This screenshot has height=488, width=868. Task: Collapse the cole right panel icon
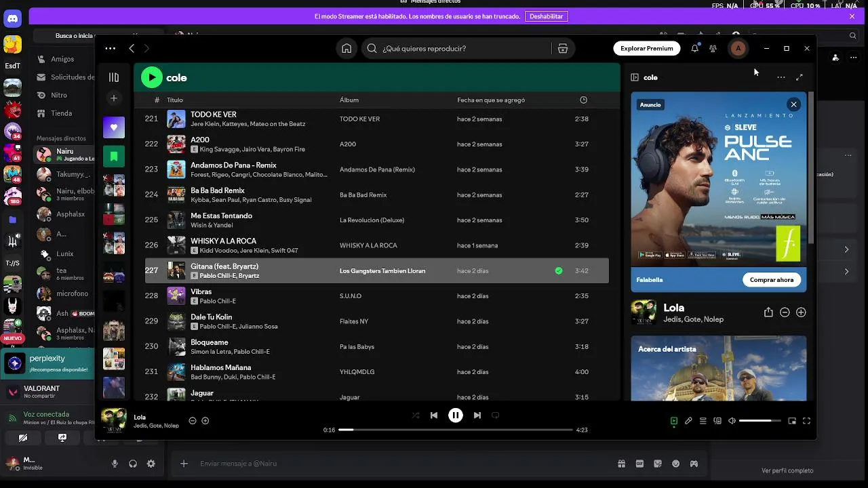pos(635,77)
